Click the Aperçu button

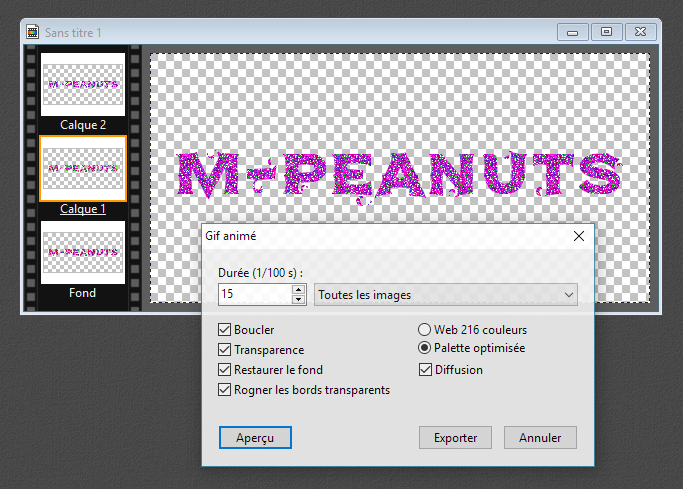tap(255, 438)
